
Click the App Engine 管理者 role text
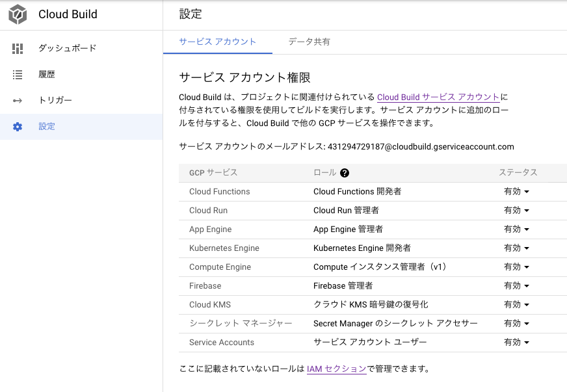click(349, 229)
